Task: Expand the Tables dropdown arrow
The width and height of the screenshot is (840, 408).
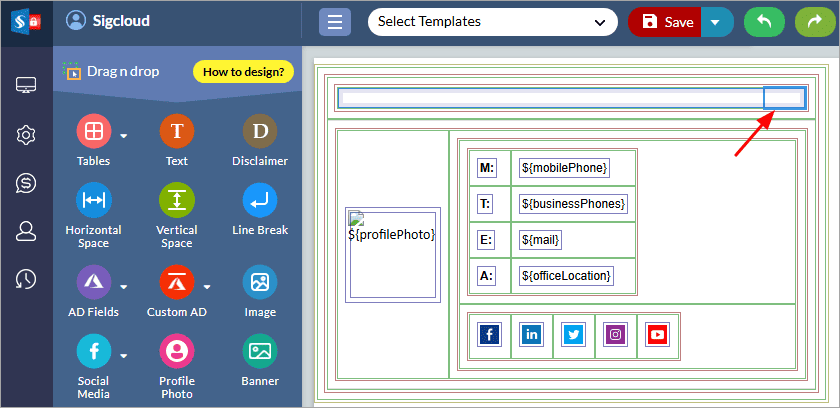Action: 124,136
